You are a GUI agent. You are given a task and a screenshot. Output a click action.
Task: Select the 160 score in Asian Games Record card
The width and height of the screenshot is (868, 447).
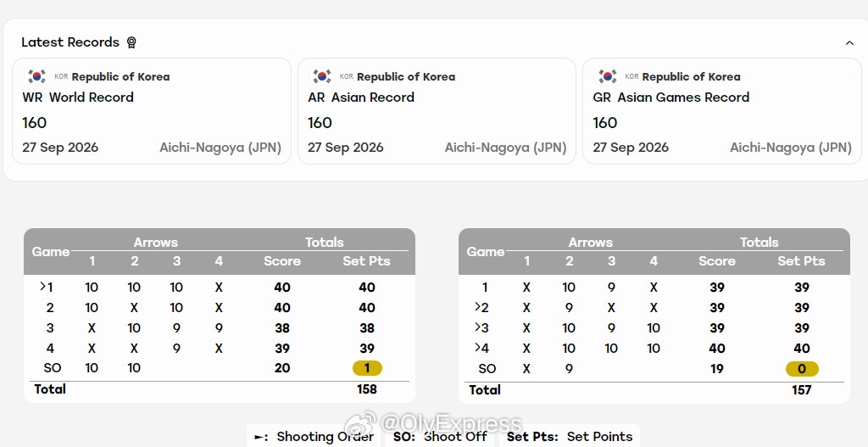pyautogui.click(x=605, y=123)
